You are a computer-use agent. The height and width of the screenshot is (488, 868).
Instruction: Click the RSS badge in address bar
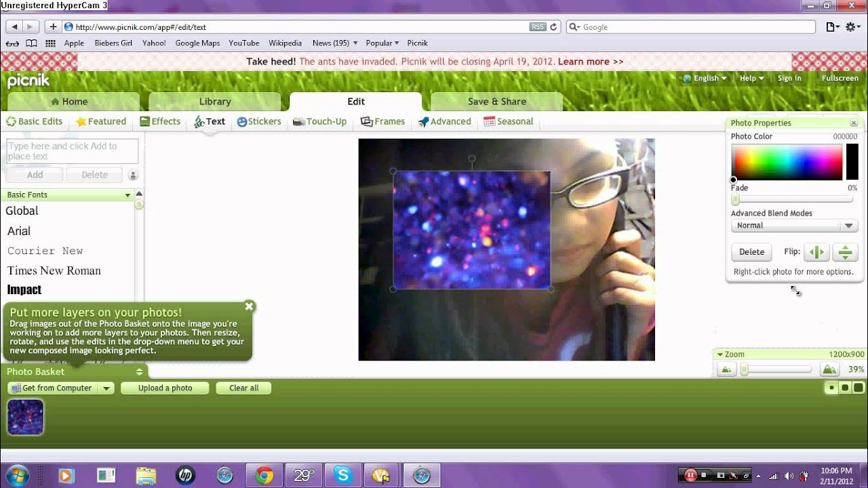pos(538,27)
